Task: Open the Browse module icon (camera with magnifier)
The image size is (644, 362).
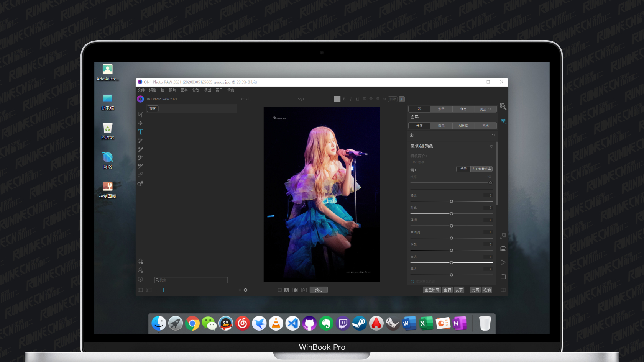Action: click(x=503, y=106)
